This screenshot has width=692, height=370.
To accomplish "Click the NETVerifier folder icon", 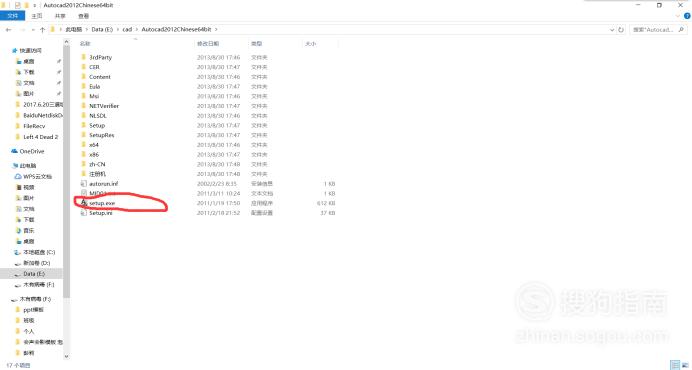I will point(84,106).
